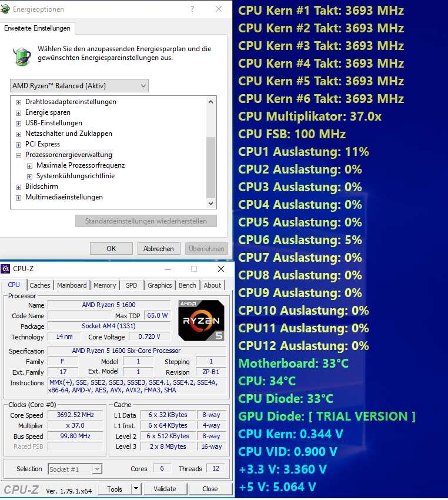Image resolution: width=448 pixels, height=500 pixels.
Task: Click the help question mark in Energieoptionen
Action: (x=192, y=9)
